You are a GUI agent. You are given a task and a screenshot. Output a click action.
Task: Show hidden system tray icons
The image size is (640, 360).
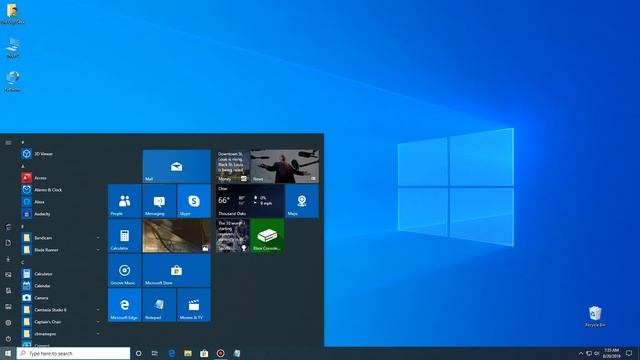[581, 353]
